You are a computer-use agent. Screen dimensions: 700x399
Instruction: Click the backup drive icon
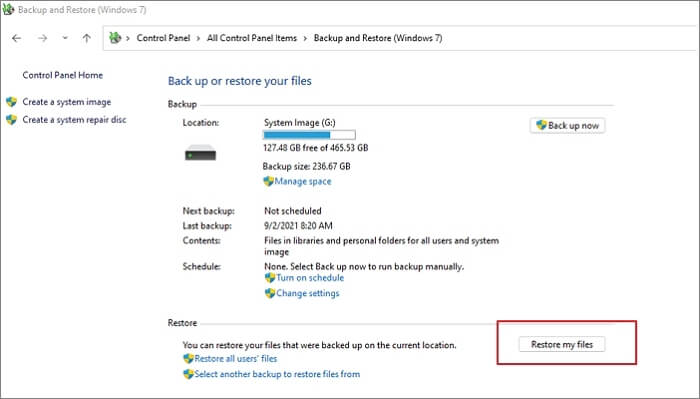tap(200, 153)
